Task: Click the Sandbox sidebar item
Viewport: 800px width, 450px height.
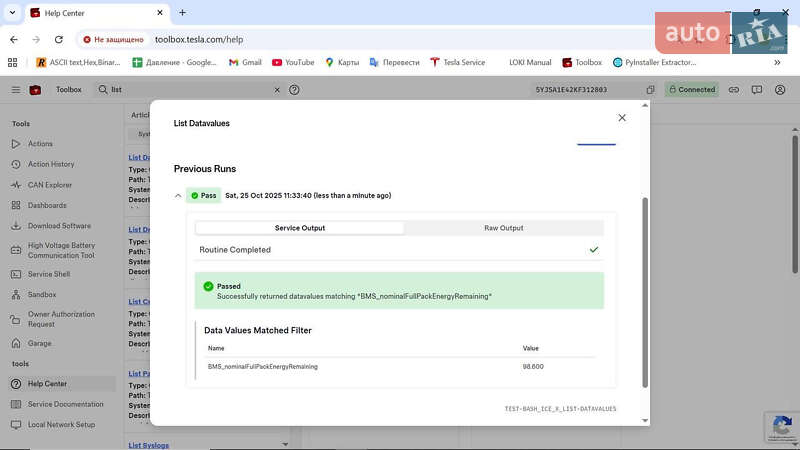Action: pos(42,295)
